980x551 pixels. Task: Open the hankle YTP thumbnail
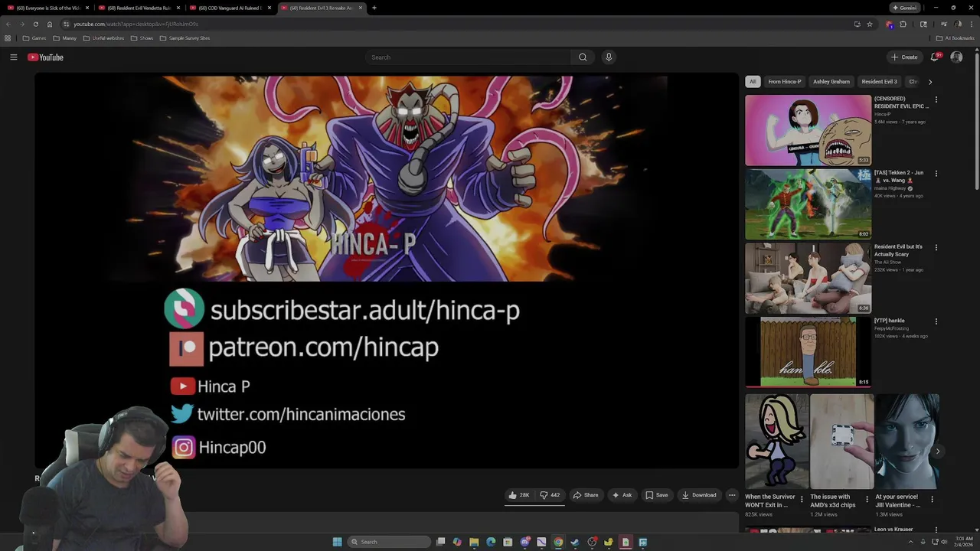tap(808, 352)
